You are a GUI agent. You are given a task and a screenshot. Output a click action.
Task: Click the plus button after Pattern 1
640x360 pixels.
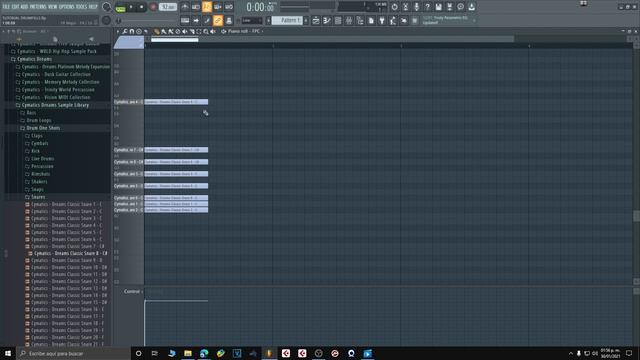[306, 20]
